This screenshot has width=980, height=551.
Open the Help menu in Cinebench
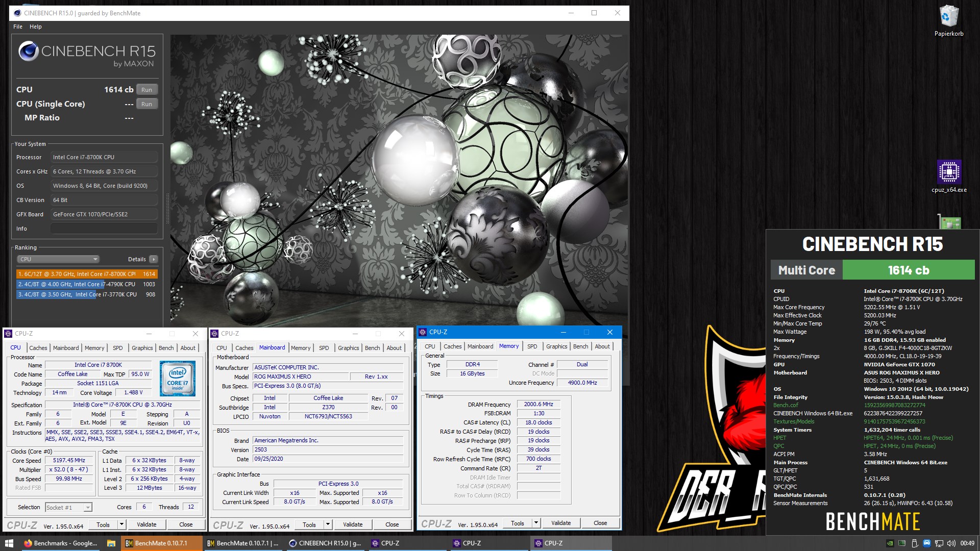tap(36, 27)
